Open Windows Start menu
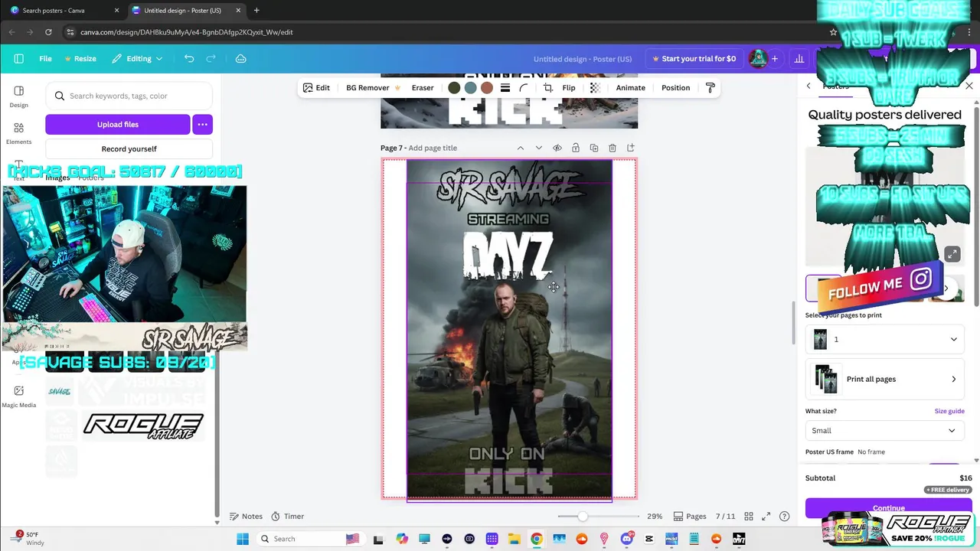This screenshot has height=551, width=980. pos(242,539)
